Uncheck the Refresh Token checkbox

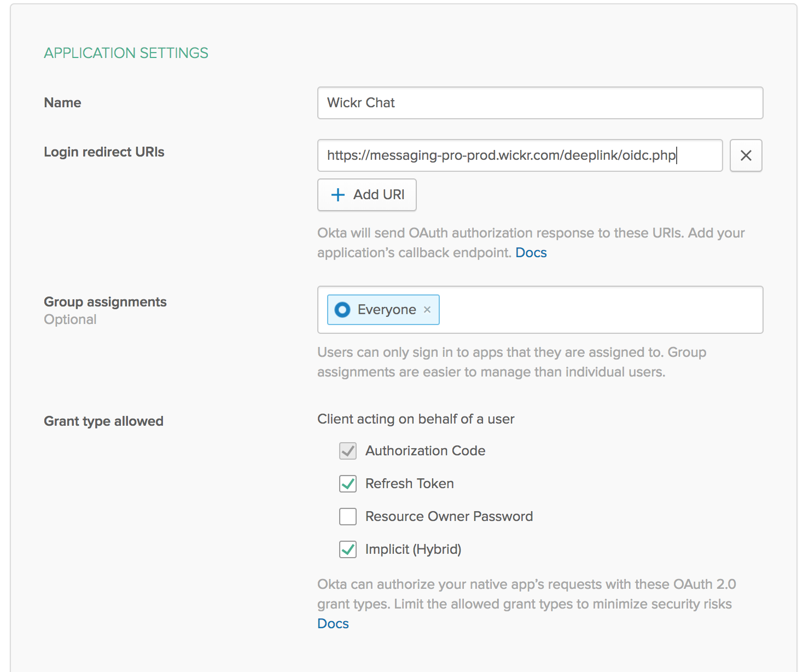coord(348,484)
